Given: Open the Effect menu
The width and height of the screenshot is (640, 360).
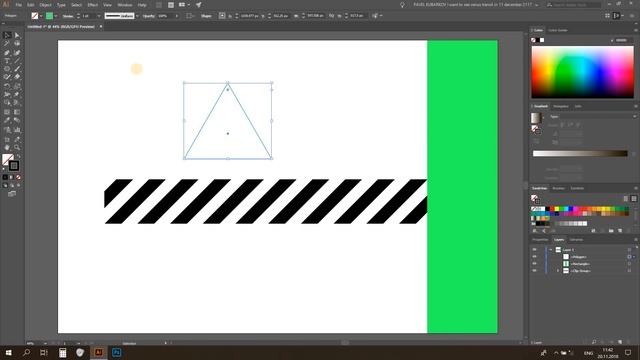Looking at the screenshot, I should pos(93,5).
